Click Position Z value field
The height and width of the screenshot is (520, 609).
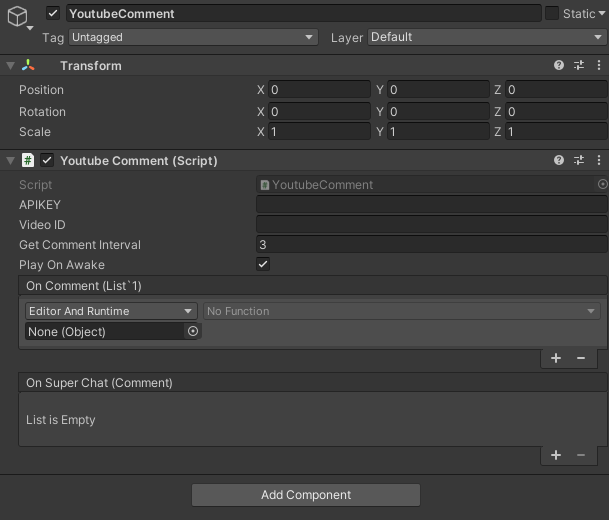(556, 90)
